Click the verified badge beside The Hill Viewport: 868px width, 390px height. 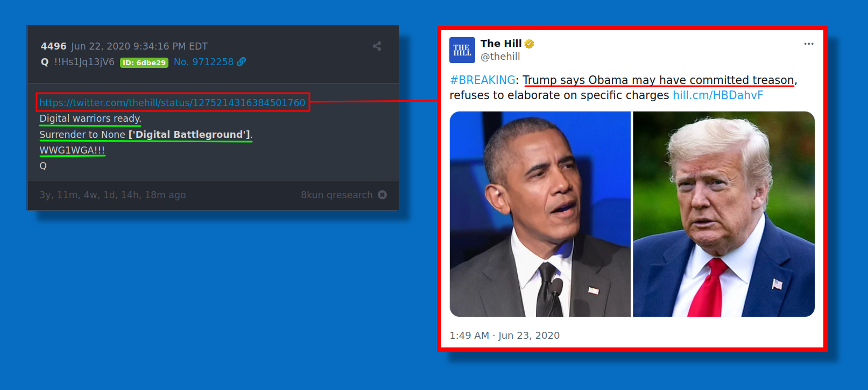[529, 44]
